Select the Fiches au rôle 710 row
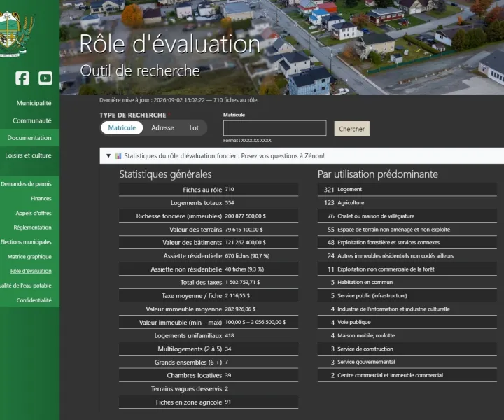Screen dimensions: 504x420 209,190
